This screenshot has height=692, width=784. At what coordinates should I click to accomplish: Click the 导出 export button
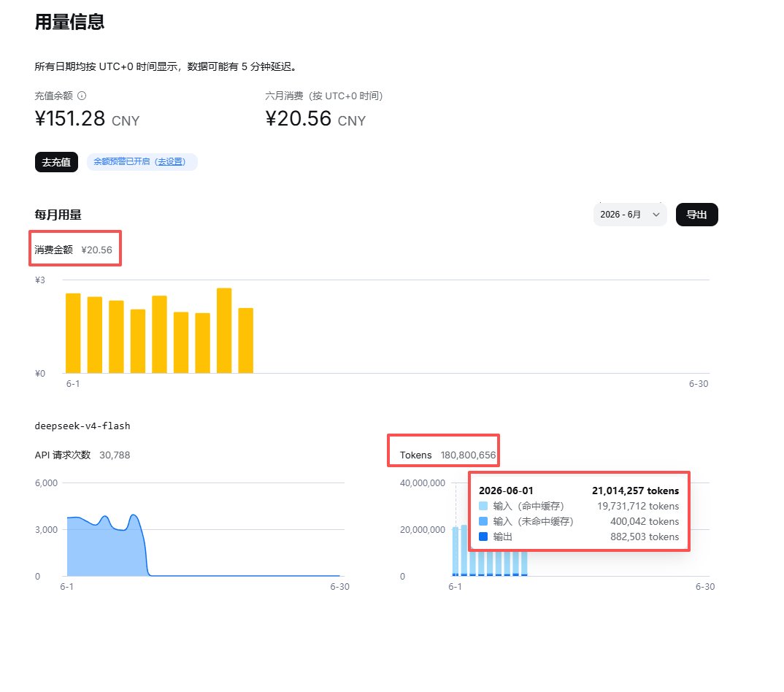[x=696, y=215]
